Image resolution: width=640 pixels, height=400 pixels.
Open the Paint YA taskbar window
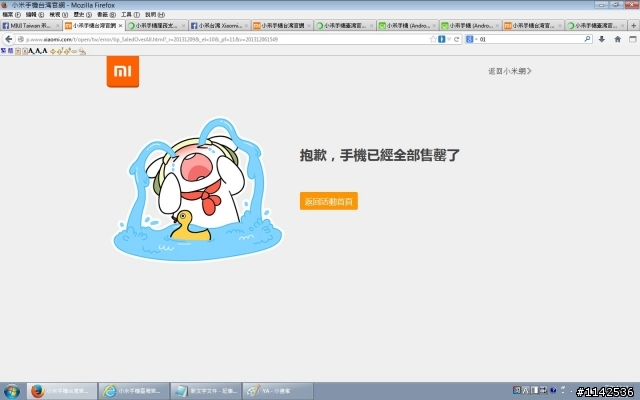pyautogui.click(x=278, y=391)
